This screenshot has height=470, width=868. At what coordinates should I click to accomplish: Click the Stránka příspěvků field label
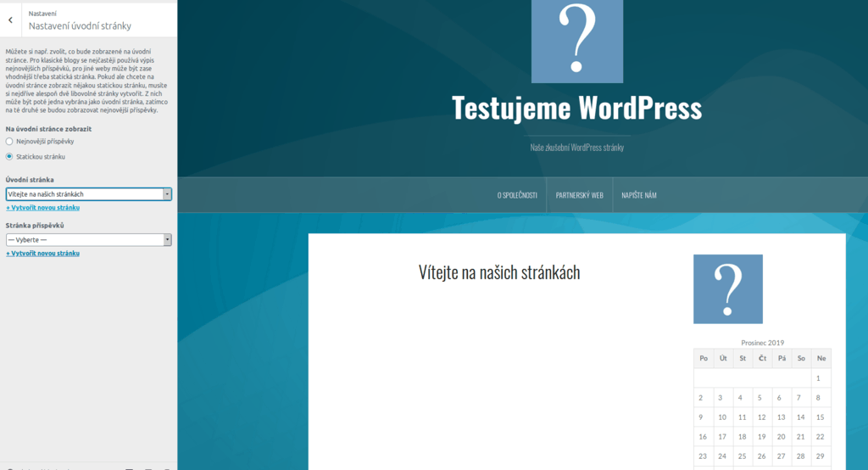(x=35, y=226)
